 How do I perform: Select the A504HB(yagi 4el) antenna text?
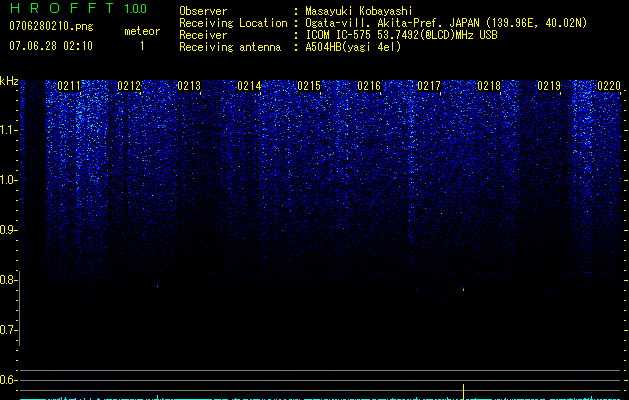click(x=353, y=47)
